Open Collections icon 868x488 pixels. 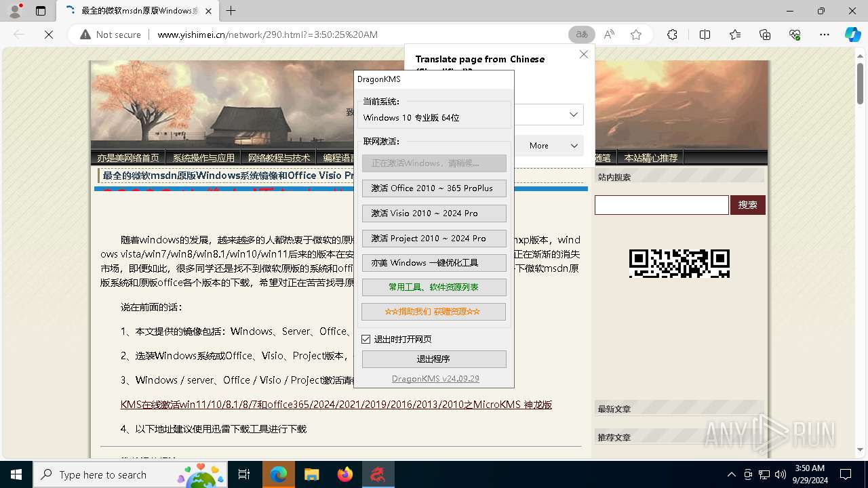point(765,35)
